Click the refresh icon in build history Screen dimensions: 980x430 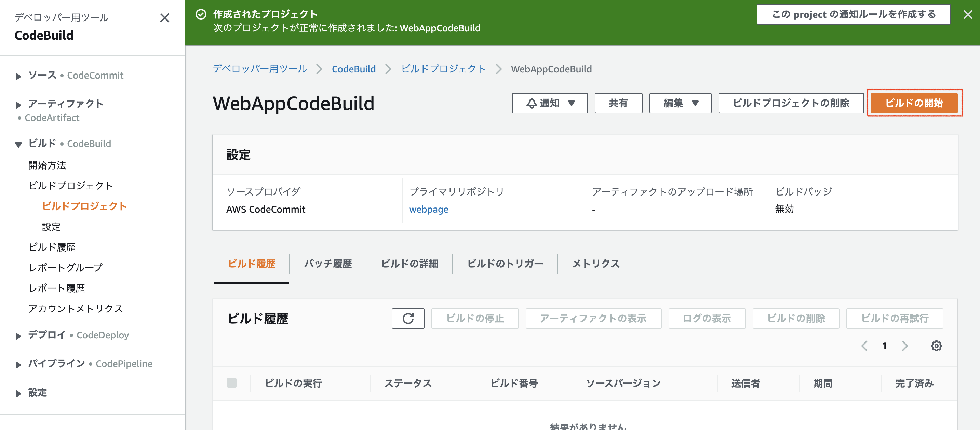coord(408,318)
